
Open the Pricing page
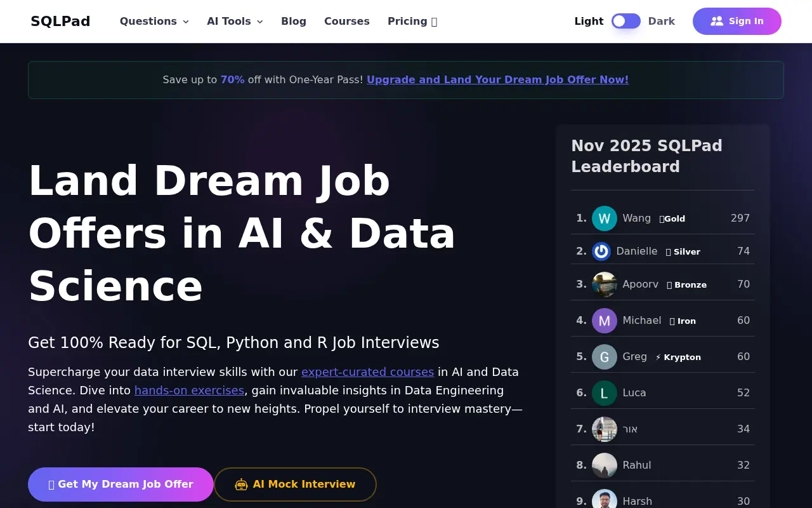tap(412, 21)
